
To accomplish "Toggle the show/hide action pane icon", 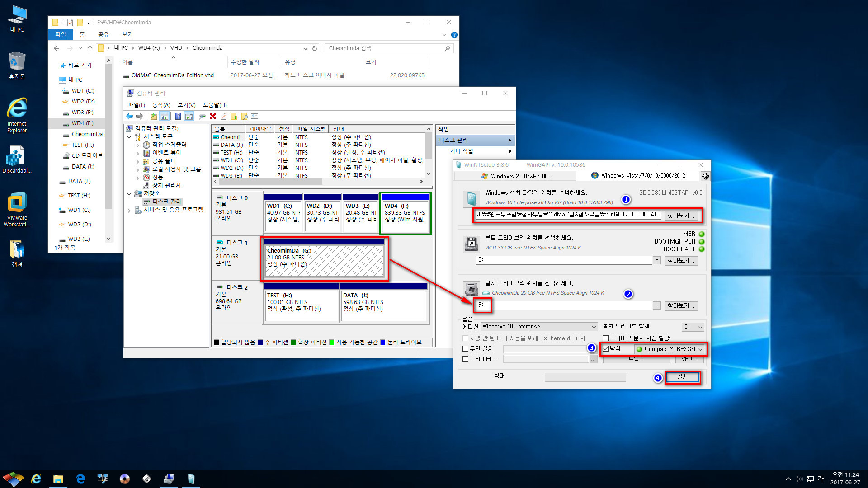I will point(189,117).
